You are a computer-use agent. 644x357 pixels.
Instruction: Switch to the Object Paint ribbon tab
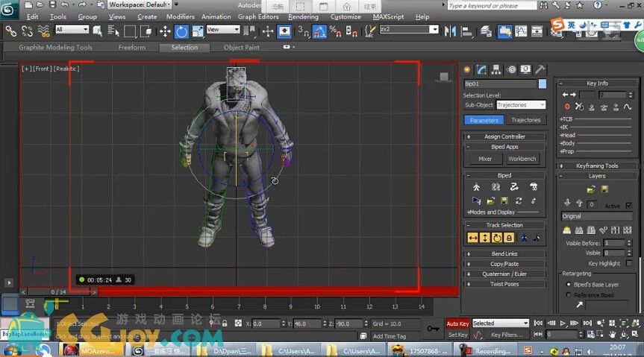point(242,48)
